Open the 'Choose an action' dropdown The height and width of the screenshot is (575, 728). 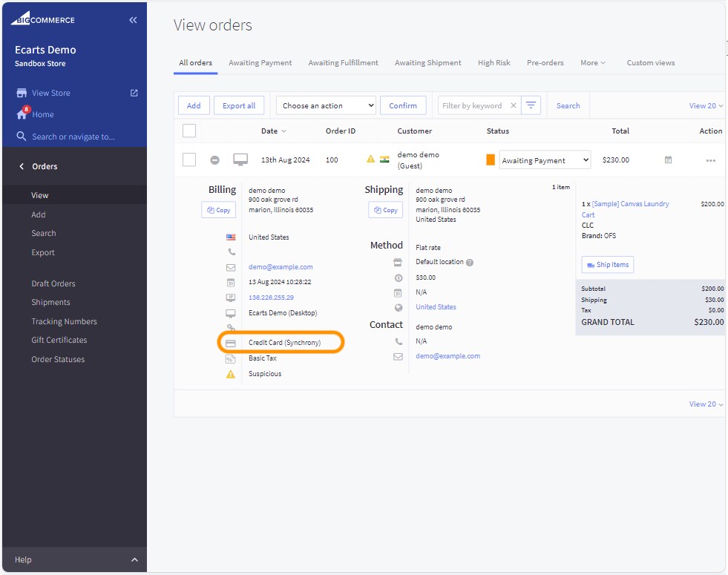pyautogui.click(x=326, y=105)
